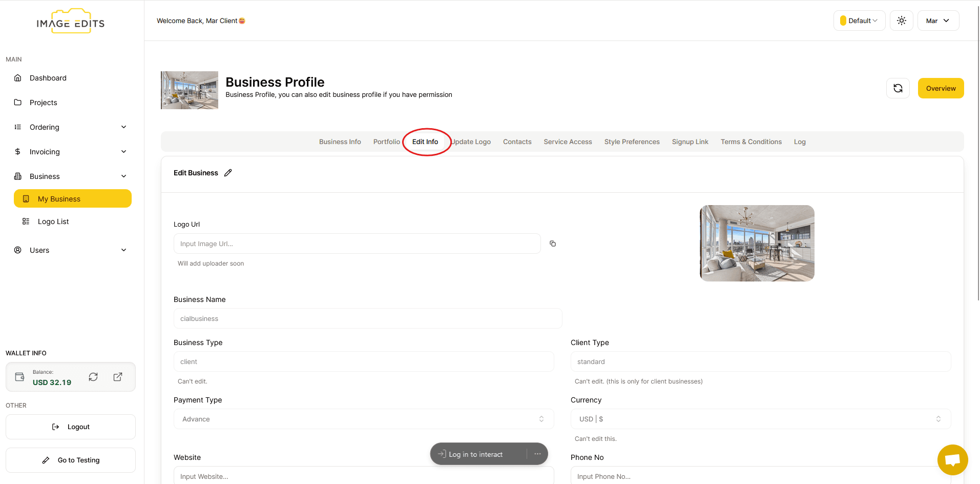Screen dimensions: 980x484
Task: Open the Mar user account dropdown
Action: pos(937,21)
